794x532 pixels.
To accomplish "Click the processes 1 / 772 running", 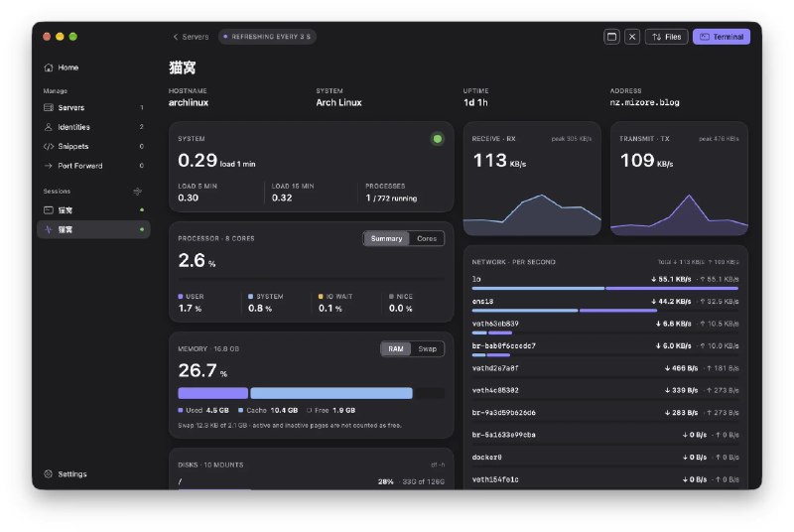I will (391, 198).
